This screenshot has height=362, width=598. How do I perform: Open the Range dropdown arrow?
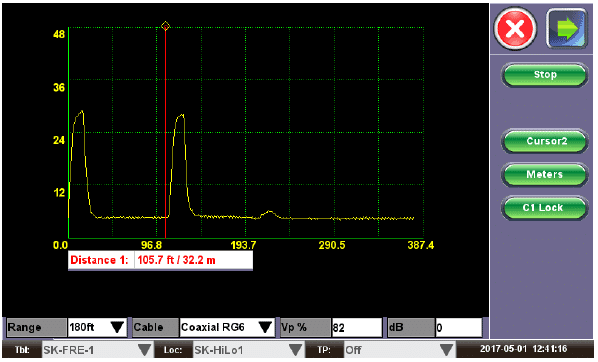pos(117,327)
